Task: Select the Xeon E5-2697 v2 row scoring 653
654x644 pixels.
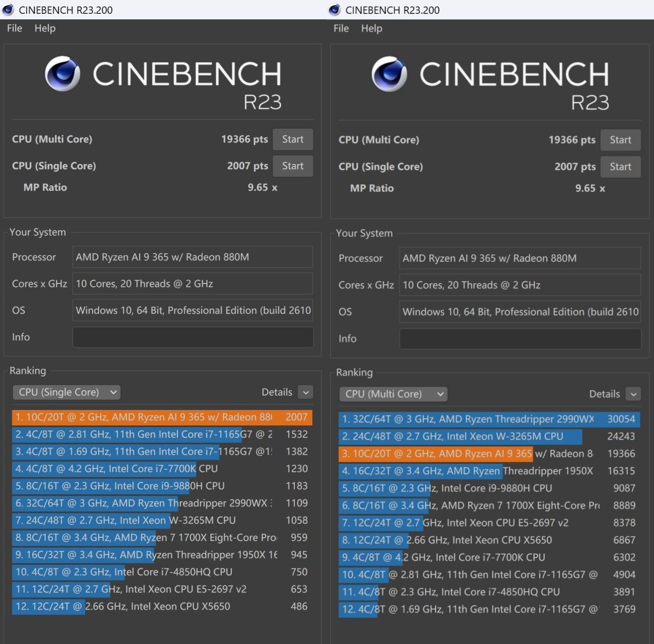Action: pos(162,589)
